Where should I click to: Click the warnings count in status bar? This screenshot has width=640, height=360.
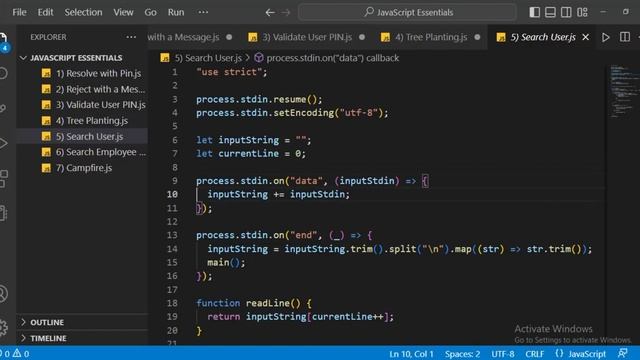coord(21,353)
